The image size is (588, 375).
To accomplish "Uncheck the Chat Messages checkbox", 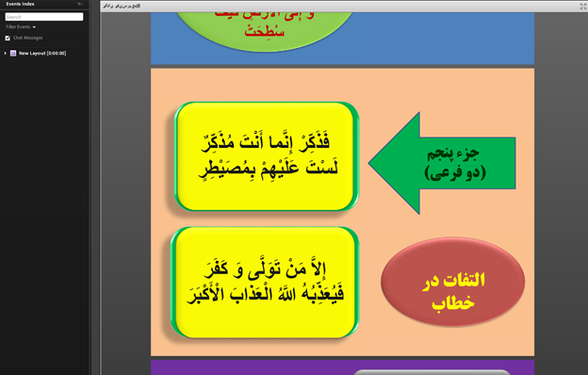I will coord(8,38).
